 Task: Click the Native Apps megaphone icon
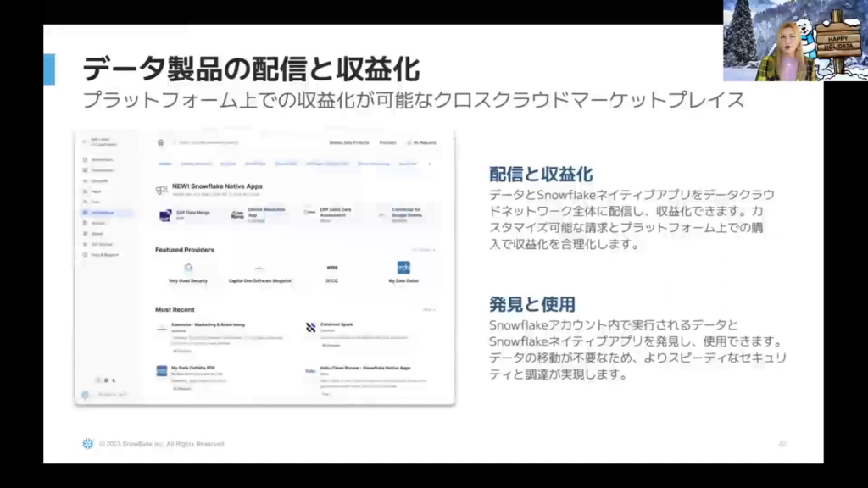(x=161, y=190)
